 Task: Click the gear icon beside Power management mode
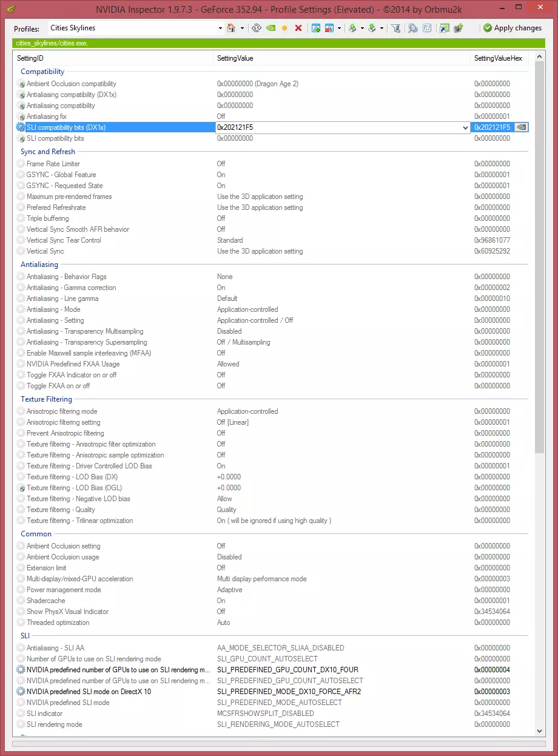[21, 590]
